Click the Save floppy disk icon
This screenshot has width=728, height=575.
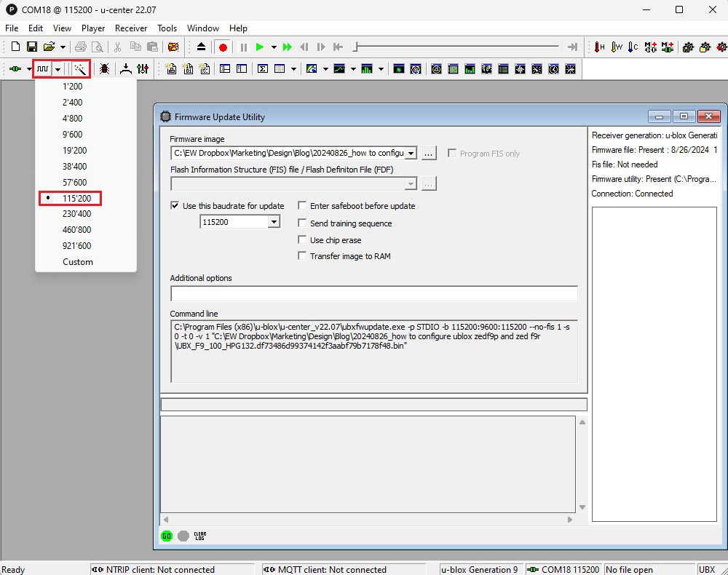point(31,47)
